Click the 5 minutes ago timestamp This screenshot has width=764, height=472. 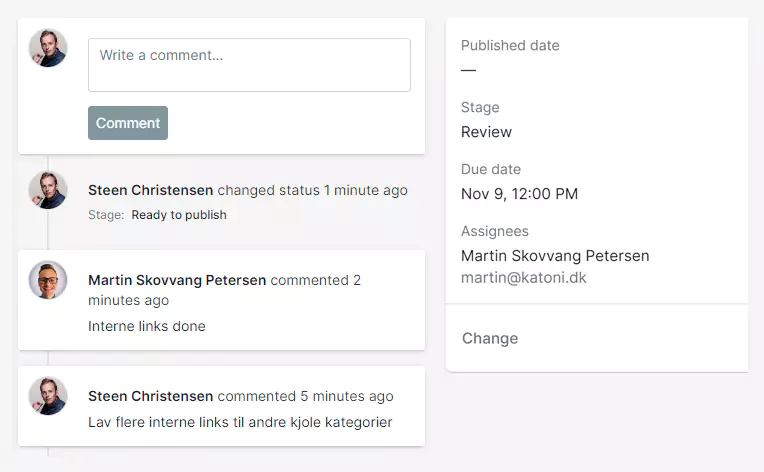[x=346, y=396]
